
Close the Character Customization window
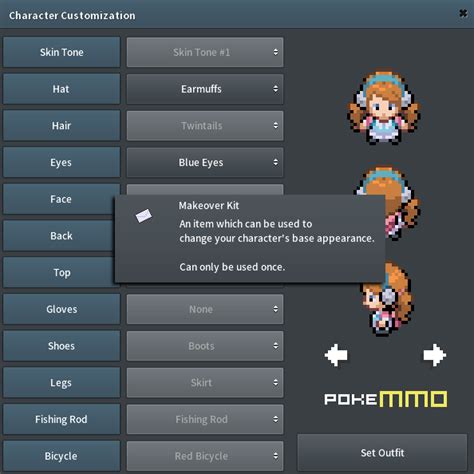[463, 13]
